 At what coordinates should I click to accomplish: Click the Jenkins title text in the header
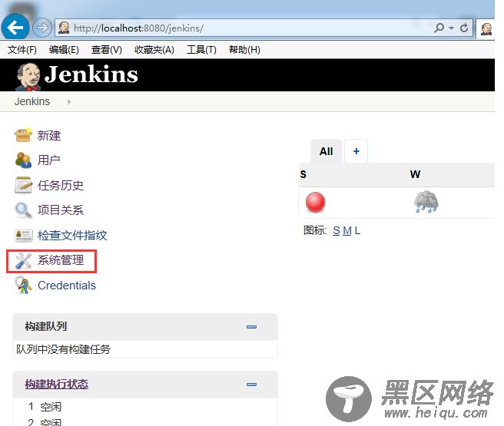point(91,74)
